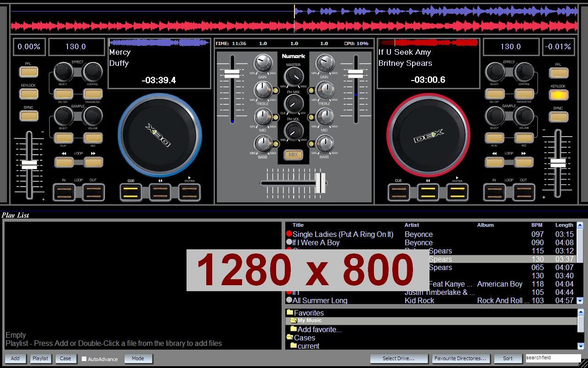The image size is (588, 368).
Task: Click the left deck pitch slider handle
Action: coord(29,165)
